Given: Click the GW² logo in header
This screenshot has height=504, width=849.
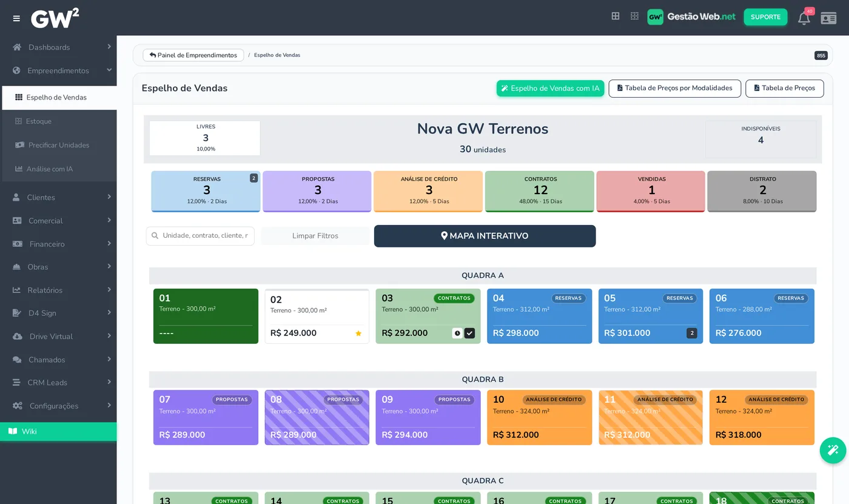Looking at the screenshot, I should pyautogui.click(x=55, y=18).
